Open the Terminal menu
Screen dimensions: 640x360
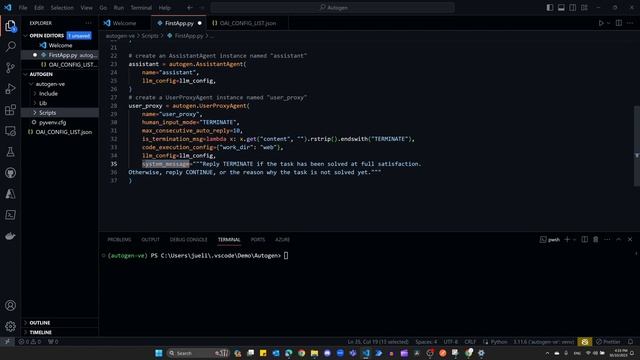pos(141,7)
